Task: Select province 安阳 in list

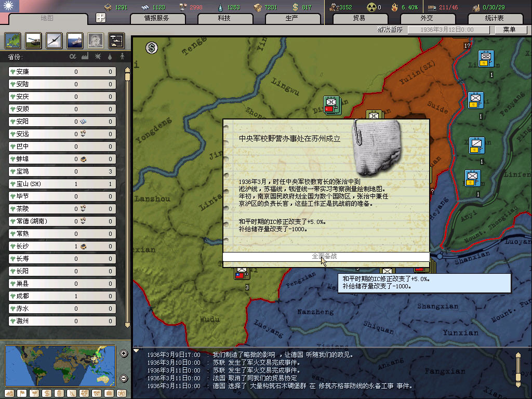Action: point(62,122)
